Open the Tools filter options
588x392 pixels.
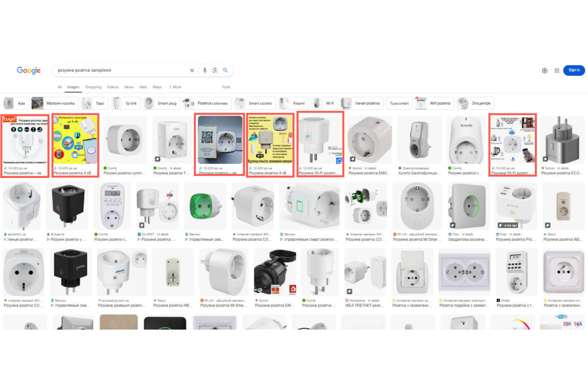(x=226, y=87)
